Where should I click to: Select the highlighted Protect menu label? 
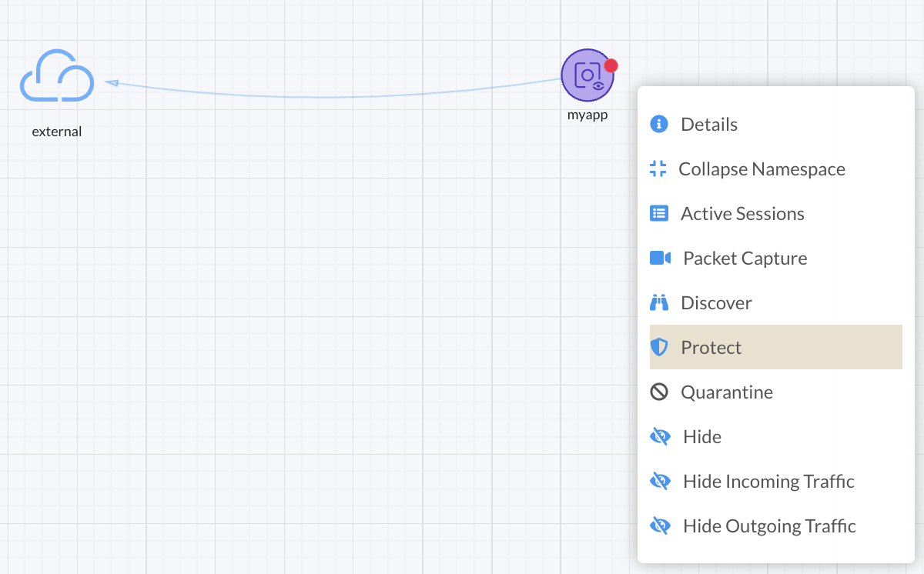pyautogui.click(x=711, y=348)
